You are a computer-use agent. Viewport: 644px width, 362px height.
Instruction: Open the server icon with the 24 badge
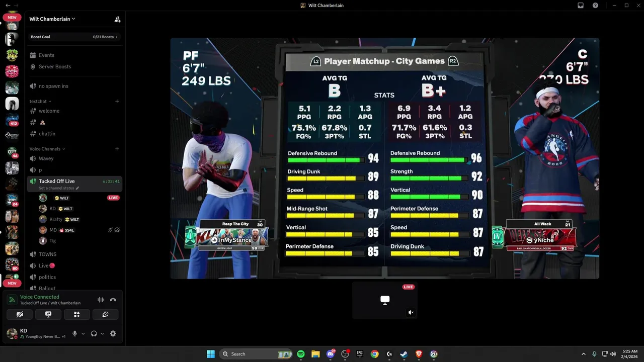pyautogui.click(x=12, y=200)
